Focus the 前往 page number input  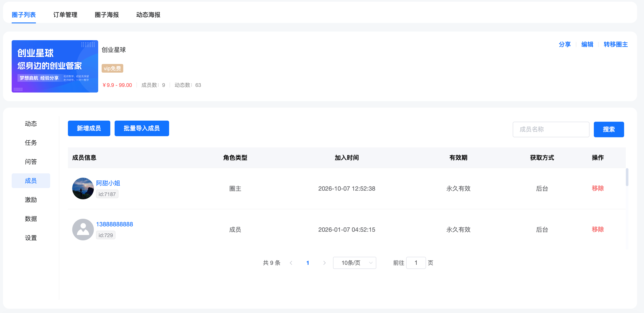416,263
